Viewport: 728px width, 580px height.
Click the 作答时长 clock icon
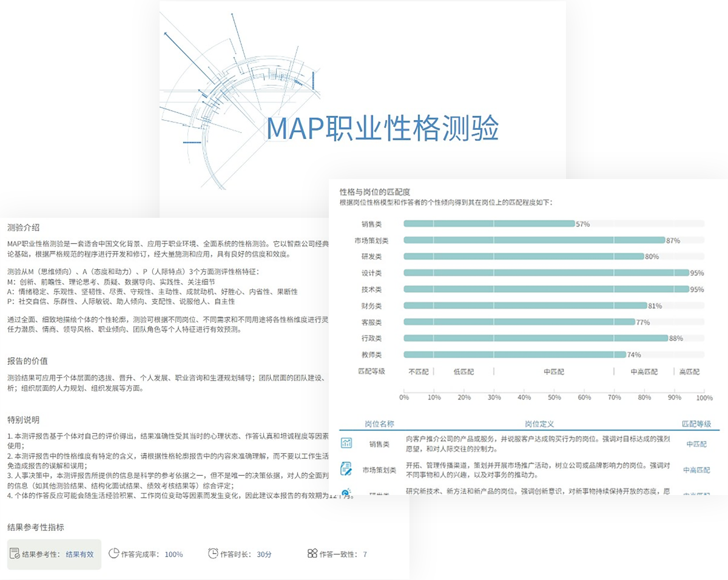[x=213, y=553]
